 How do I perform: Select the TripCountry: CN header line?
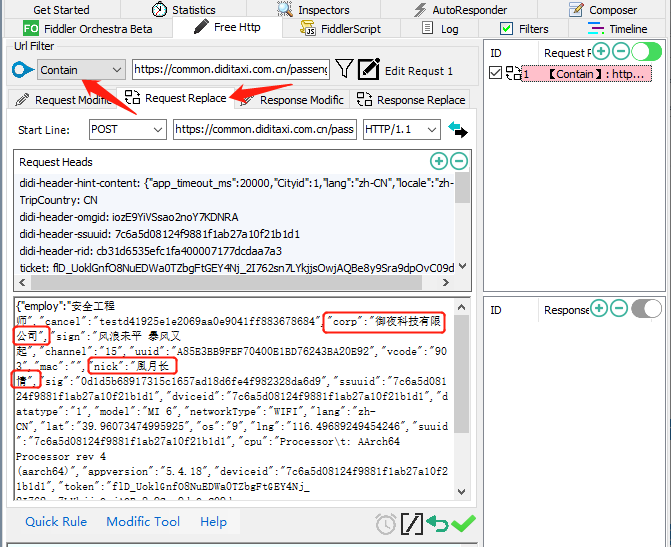pyautogui.click(x=58, y=200)
